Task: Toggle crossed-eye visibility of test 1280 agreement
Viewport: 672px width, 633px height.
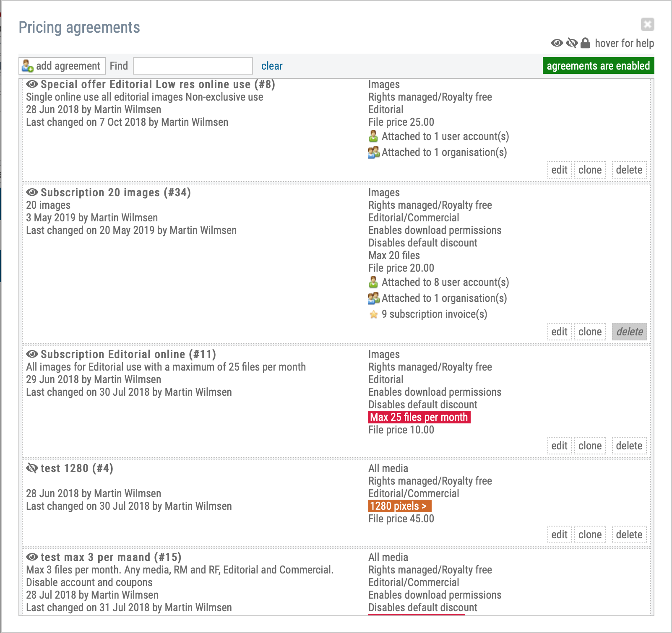Action: 32,468
